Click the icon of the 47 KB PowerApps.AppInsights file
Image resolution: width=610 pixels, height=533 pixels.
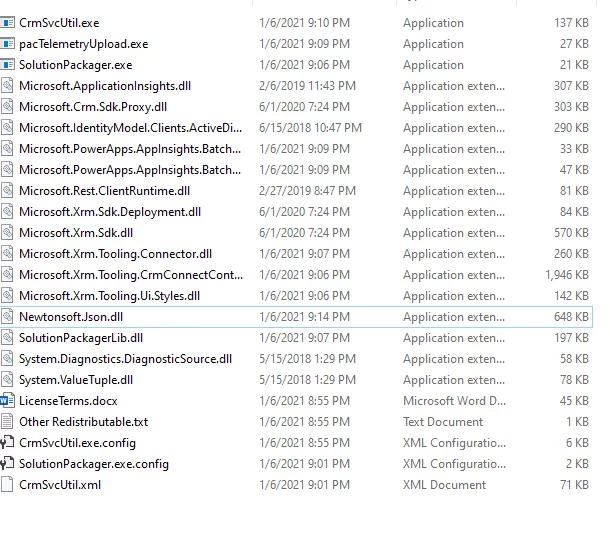7,170
